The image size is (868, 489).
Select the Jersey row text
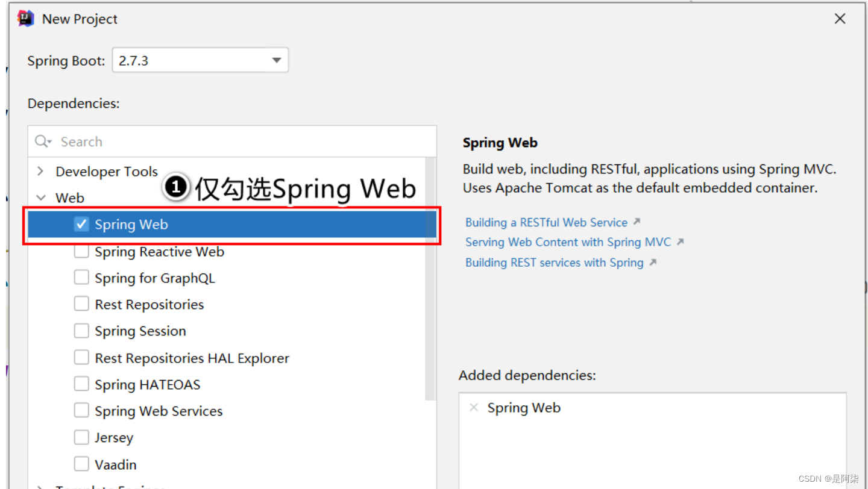tap(114, 438)
